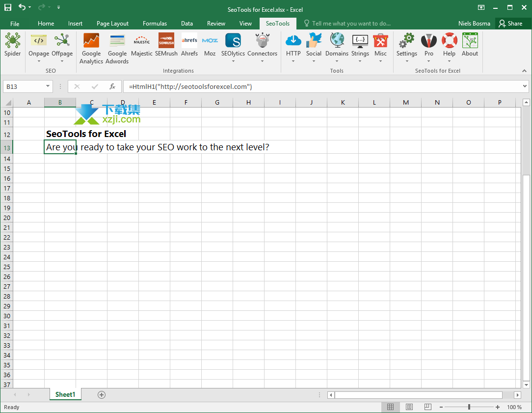The image size is (532, 413).
Task: Switch to the Review tab
Action: [216, 24]
